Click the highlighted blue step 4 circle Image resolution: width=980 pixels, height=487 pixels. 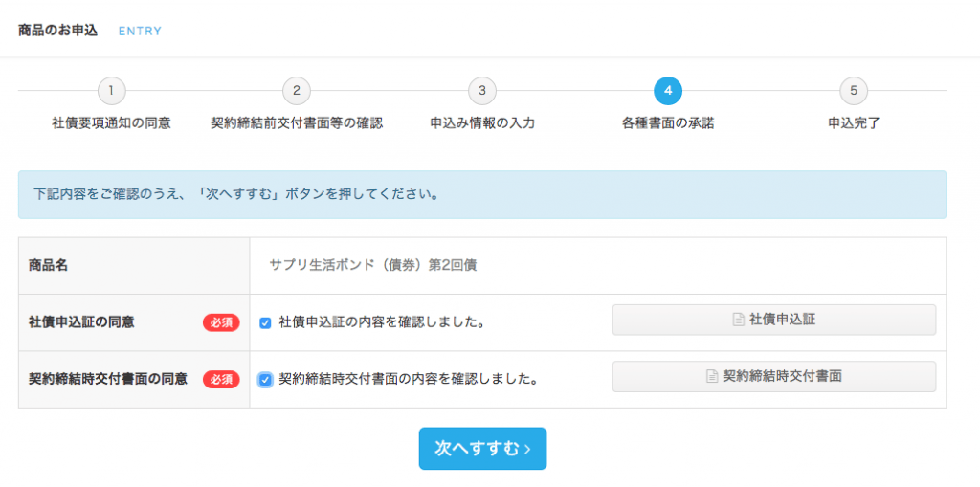click(x=668, y=91)
